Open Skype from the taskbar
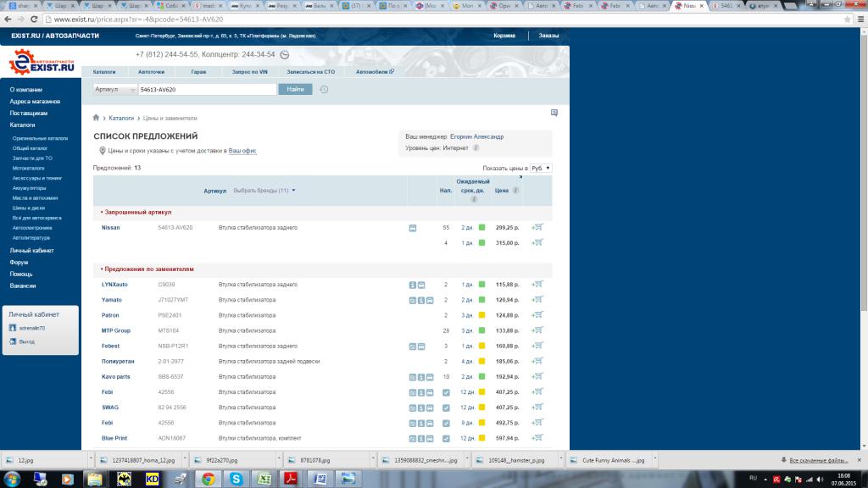The width and height of the screenshot is (868, 488). click(236, 479)
